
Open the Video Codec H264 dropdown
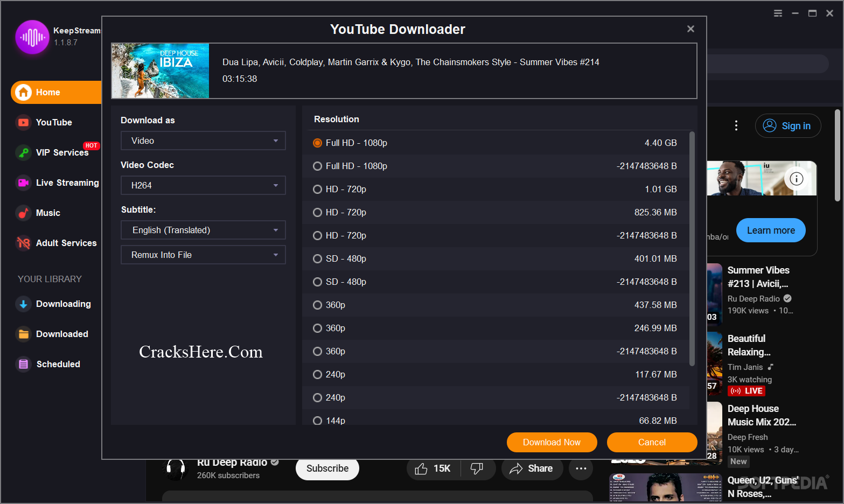(203, 186)
